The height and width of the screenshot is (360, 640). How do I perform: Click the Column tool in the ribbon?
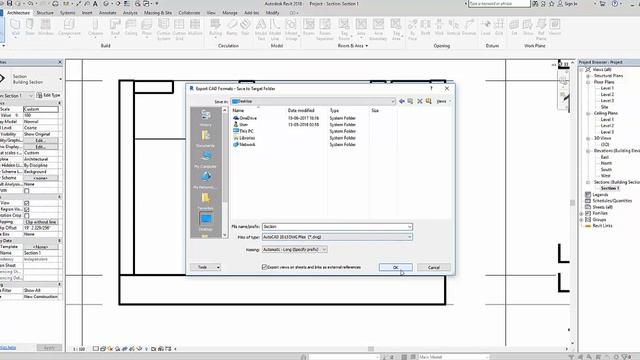pyautogui.click(x=96, y=27)
